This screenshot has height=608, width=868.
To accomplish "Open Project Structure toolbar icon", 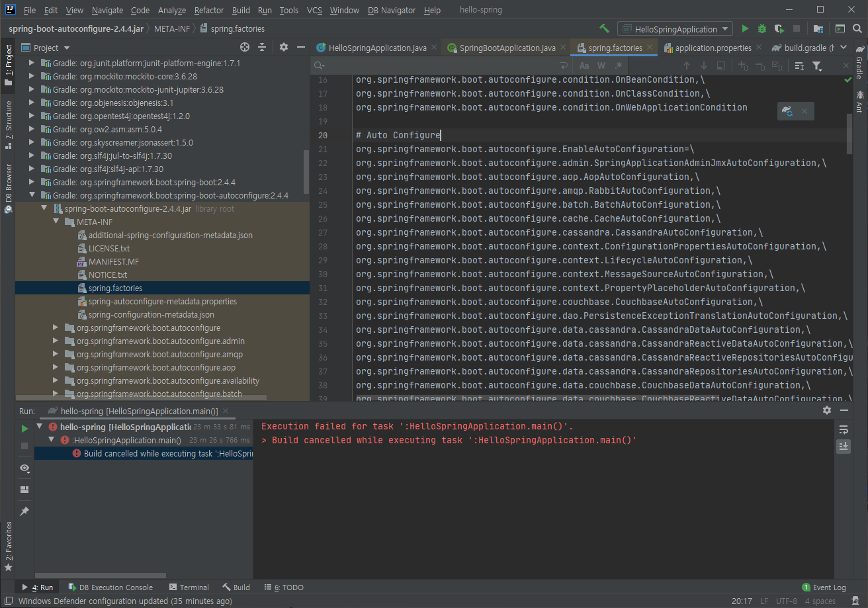I will tap(818, 28).
